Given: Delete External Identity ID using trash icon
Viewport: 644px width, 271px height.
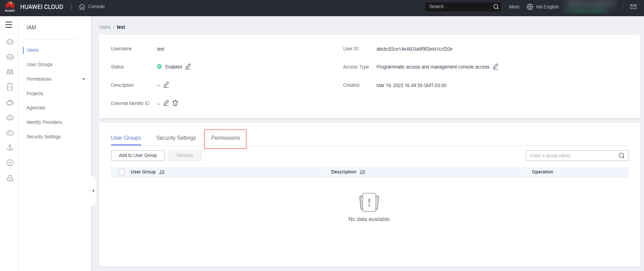Looking at the screenshot, I should tap(175, 103).
